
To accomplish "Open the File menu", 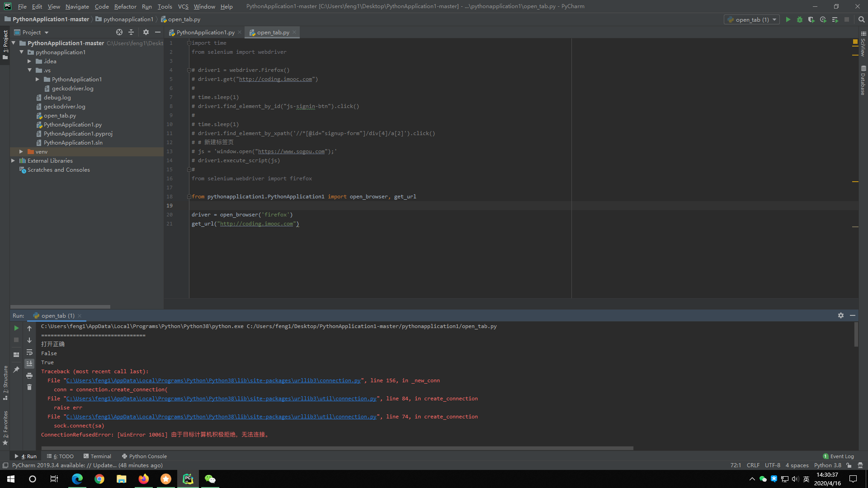I will point(22,6).
